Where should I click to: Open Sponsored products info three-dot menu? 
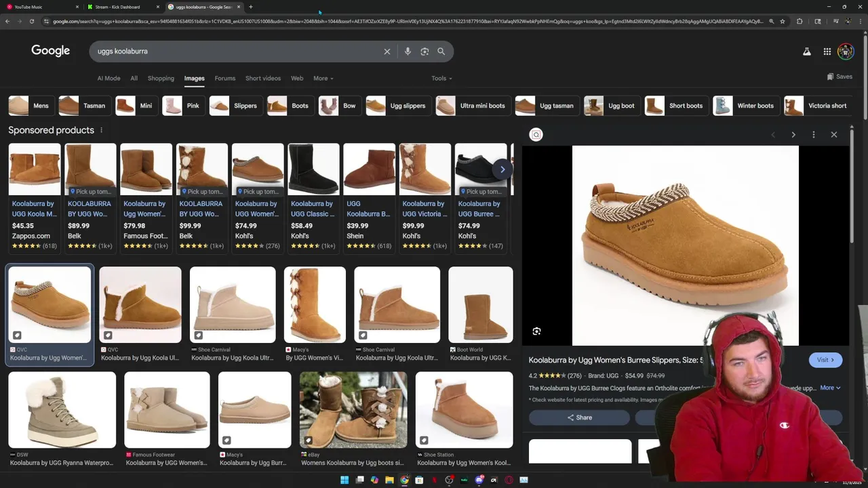click(x=102, y=130)
